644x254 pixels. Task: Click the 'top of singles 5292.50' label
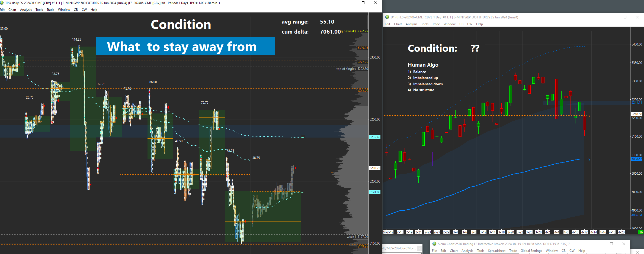352,69
